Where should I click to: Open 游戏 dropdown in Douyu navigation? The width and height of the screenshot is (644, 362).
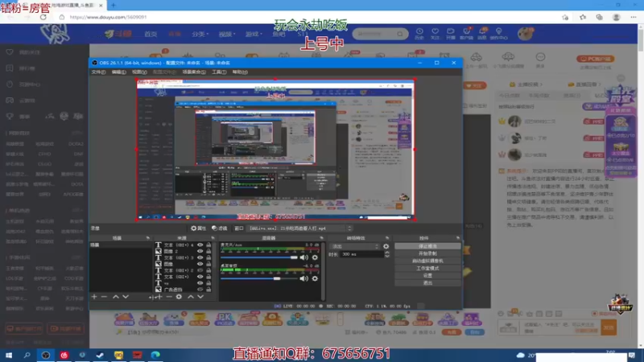click(254, 34)
